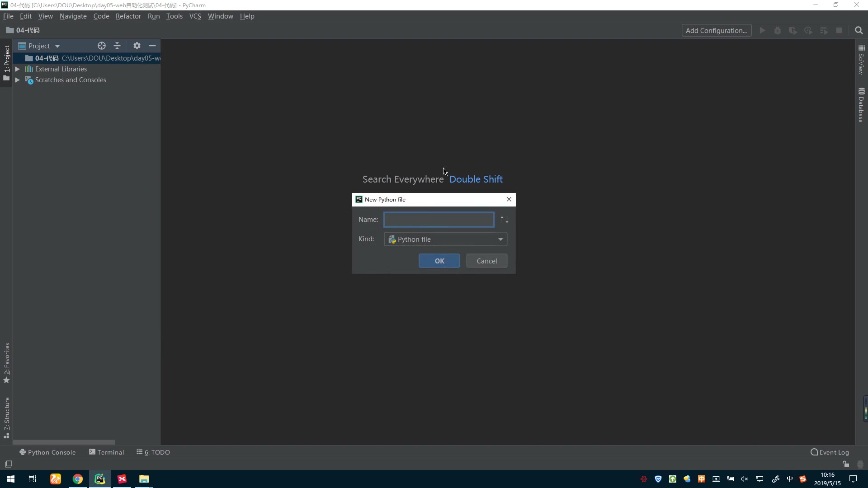Click the locate/scroll from source icon
Image resolution: width=868 pixels, height=488 pixels.
102,46
